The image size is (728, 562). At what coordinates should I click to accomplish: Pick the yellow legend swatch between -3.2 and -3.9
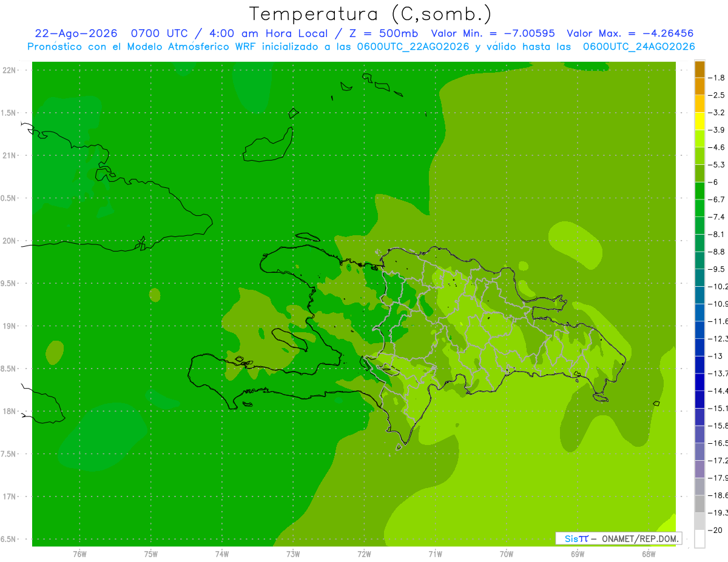click(x=699, y=121)
